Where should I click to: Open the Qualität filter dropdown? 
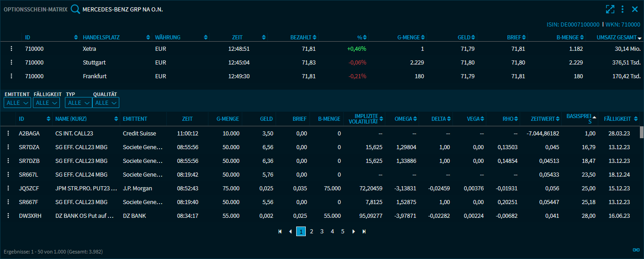click(106, 103)
